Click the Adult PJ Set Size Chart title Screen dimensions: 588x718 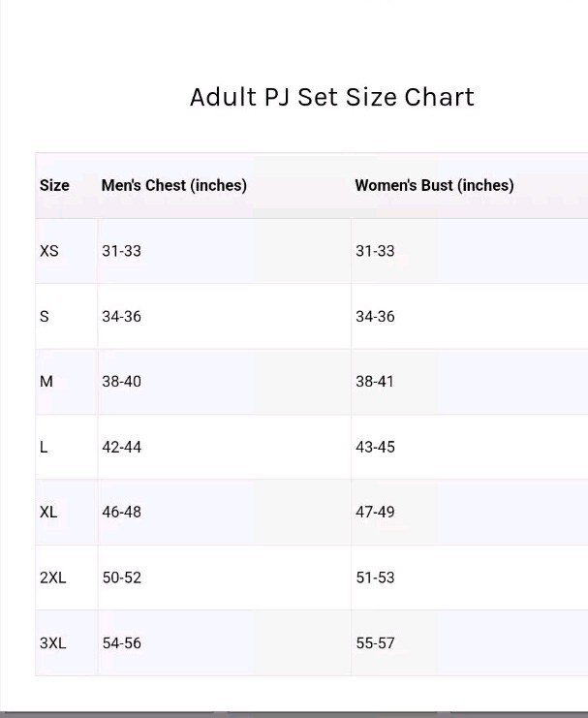(x=332, y=97)
